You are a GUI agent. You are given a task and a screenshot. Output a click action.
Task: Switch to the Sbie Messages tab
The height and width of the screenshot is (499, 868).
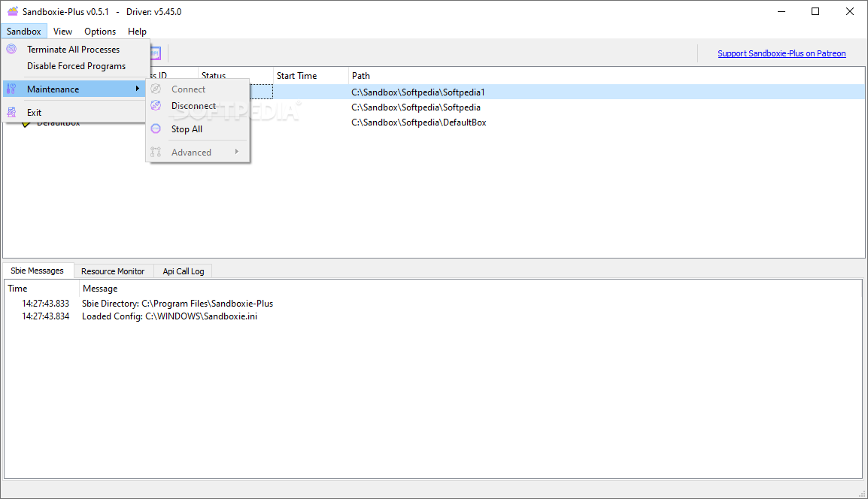pos(38,271)
